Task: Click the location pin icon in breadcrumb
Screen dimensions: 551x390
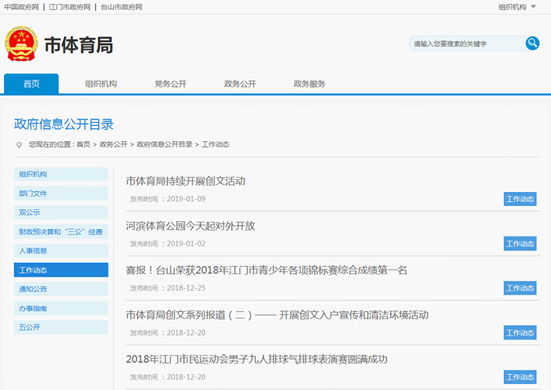Action: pos(19,145)
